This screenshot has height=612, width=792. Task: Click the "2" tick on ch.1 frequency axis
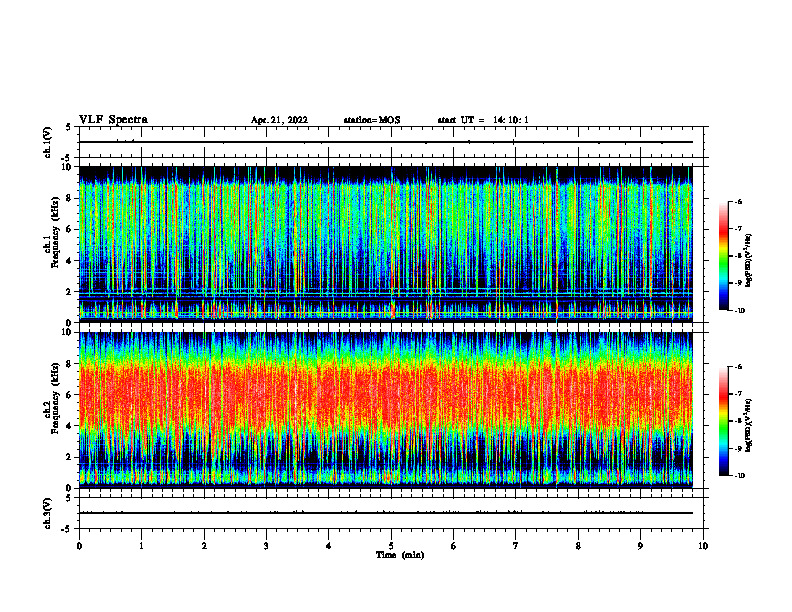pyautogui.click(x=69, y=292)
